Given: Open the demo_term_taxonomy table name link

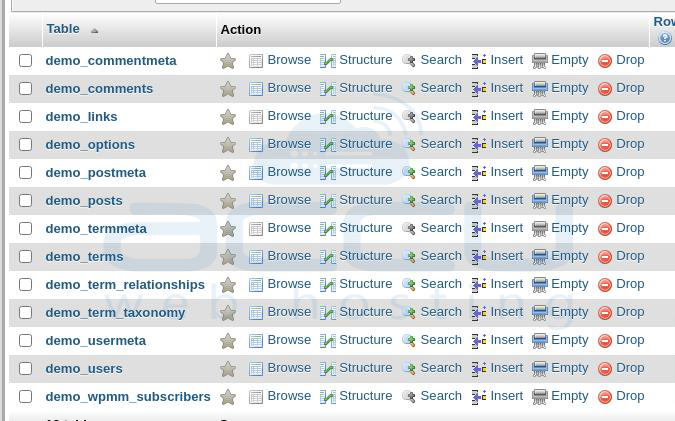Looking at the screenshot, I should tap(115, 313).
